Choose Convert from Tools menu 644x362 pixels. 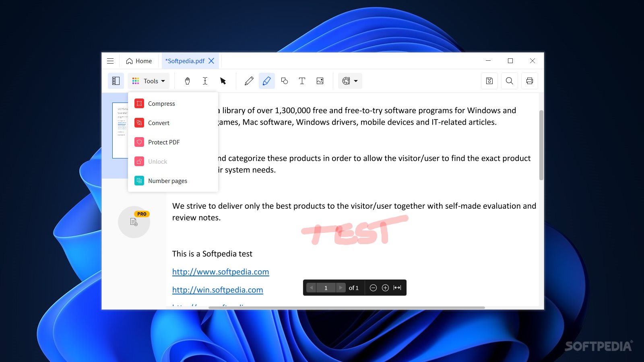(173, 123)
